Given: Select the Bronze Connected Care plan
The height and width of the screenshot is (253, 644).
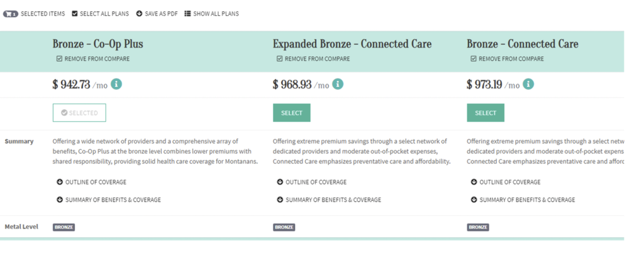Looking at the screenshot, I should coord(486,113).
